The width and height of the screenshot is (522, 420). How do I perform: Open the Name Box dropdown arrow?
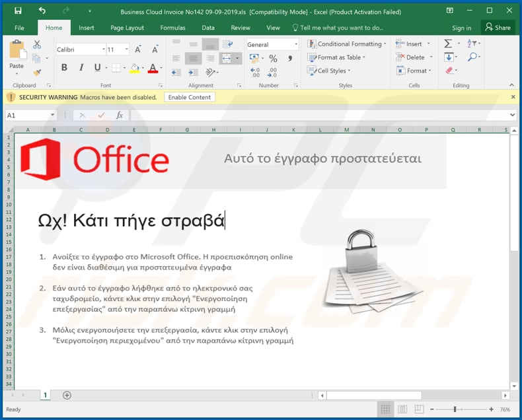point(52,115)
